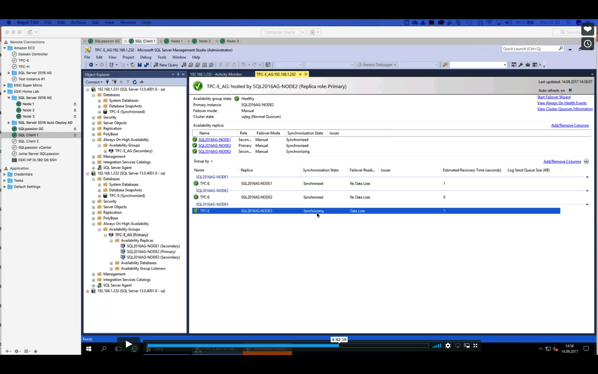
Task: Select SQL2016AG-NODE2 (Primary) replica in tree
Action: 151,252
